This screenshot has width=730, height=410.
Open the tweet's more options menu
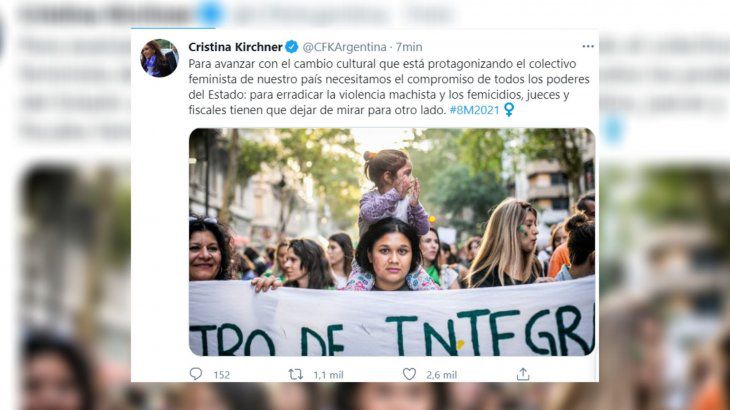point(588,46)
